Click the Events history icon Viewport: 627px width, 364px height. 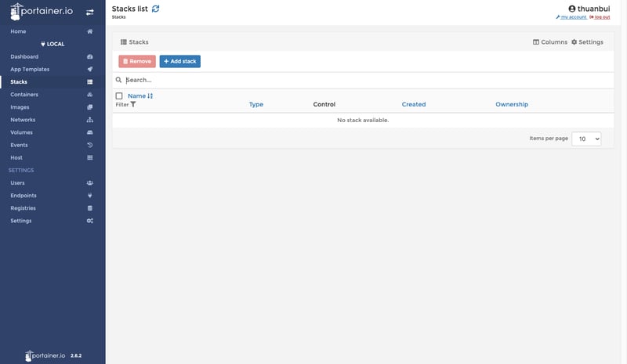pyautogui.click(x=90, y=145)
